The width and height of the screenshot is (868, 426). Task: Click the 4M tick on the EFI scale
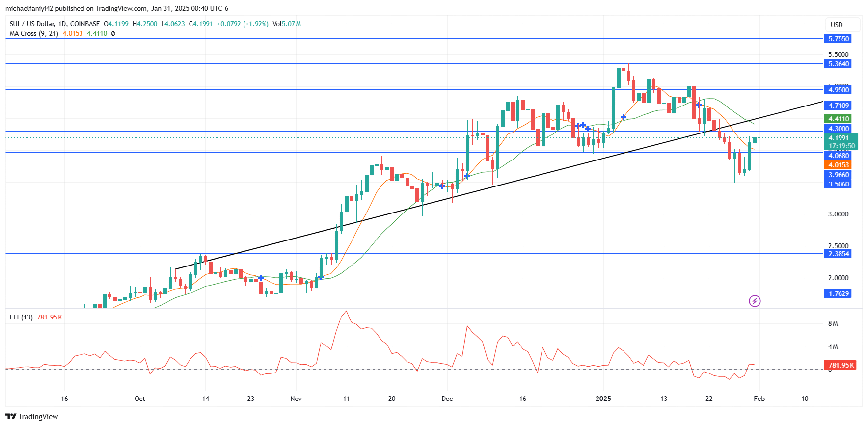click(833, 346)
